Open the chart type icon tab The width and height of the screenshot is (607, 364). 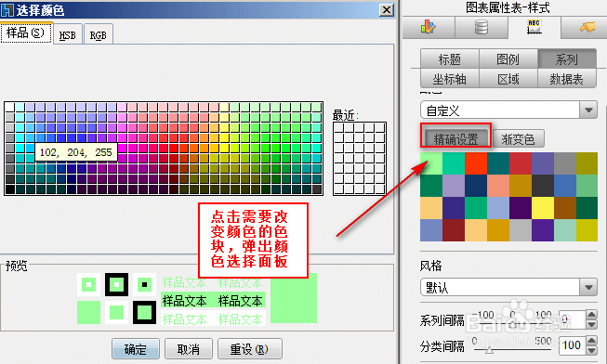(429, 28)
